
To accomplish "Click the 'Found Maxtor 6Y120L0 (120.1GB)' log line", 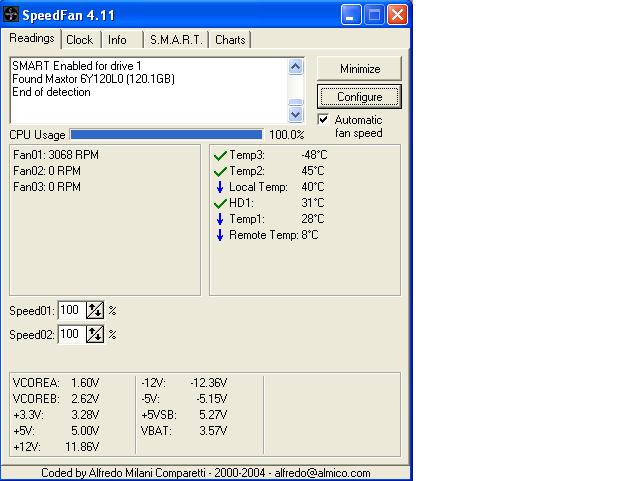I will pos(93,79).
